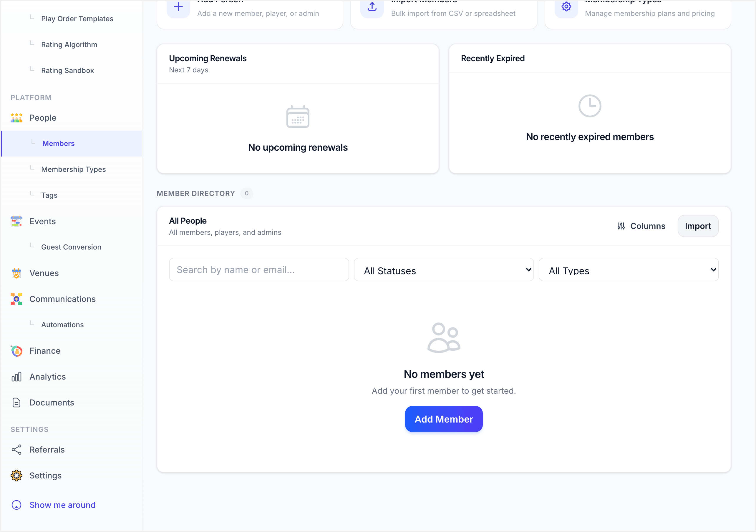Go to Rating Algorithm
The height and width of the screenshot is (532, 756).
click(x=69, y=45)
